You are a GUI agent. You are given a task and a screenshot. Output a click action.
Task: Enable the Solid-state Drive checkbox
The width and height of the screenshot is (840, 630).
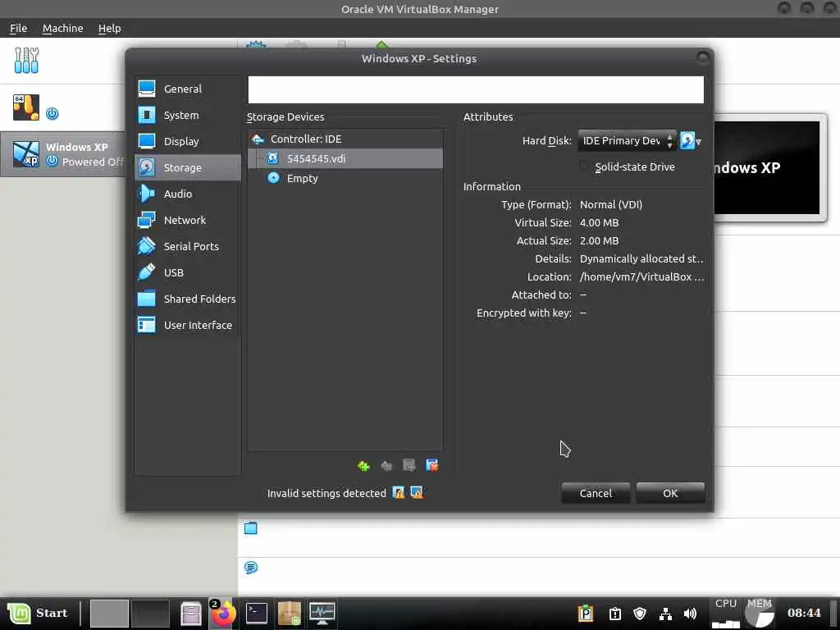[x=584, y=167]
